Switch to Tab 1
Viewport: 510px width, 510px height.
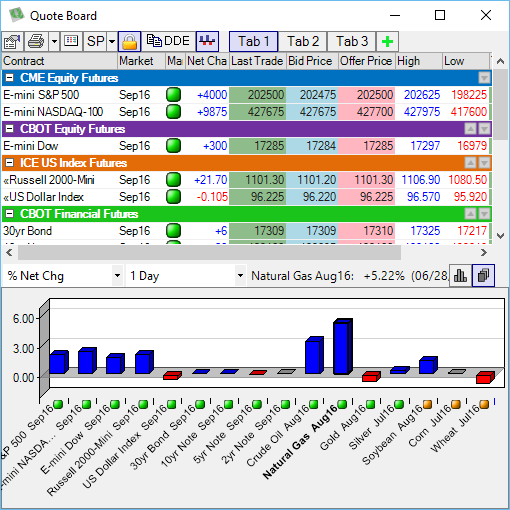click(x=253, y=42)
